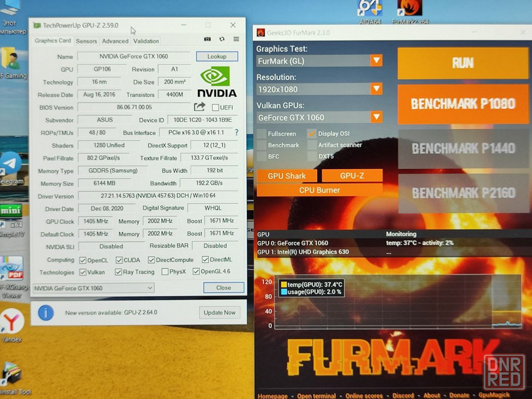This screenshot has height=399, width=532.
Task: Enable the Artifact scanner checkbox
Action: click(x=312, y=145)
